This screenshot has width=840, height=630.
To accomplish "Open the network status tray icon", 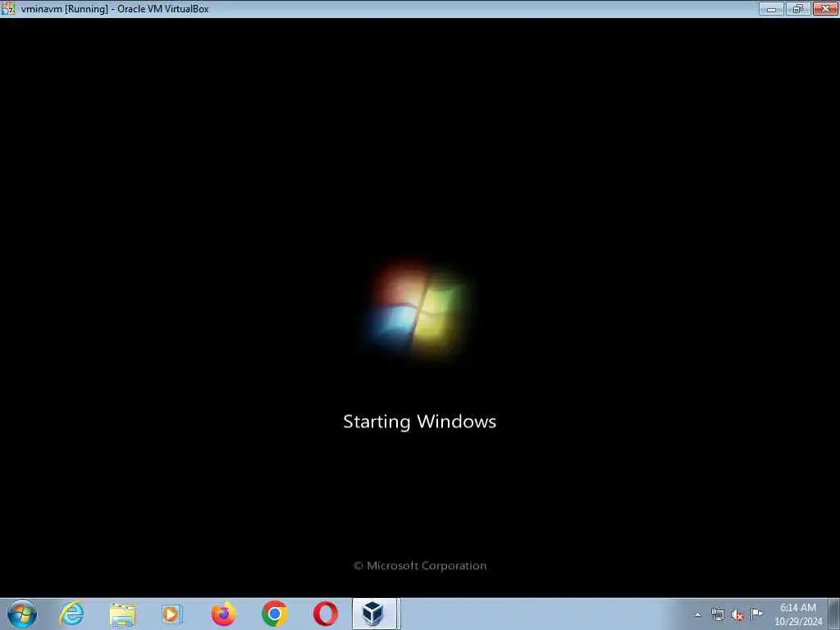I will (717, 614).
